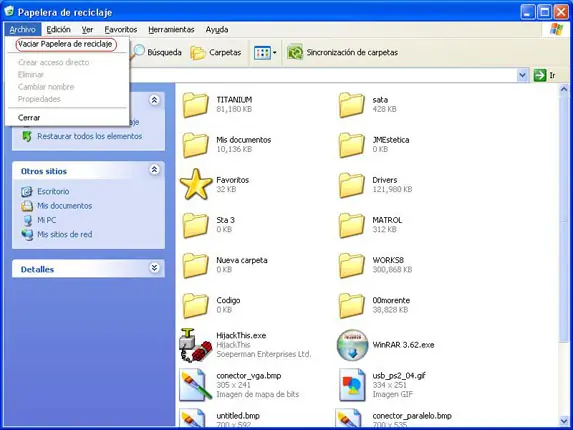
Task: Click the restore-all green arrow icon
Action: click(x=27, y=137)
